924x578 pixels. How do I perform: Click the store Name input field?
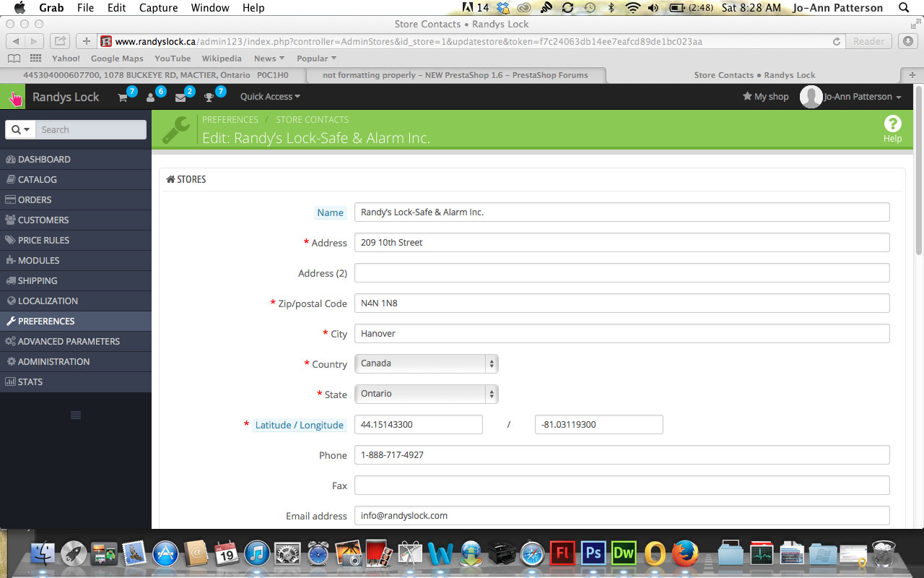622,212
